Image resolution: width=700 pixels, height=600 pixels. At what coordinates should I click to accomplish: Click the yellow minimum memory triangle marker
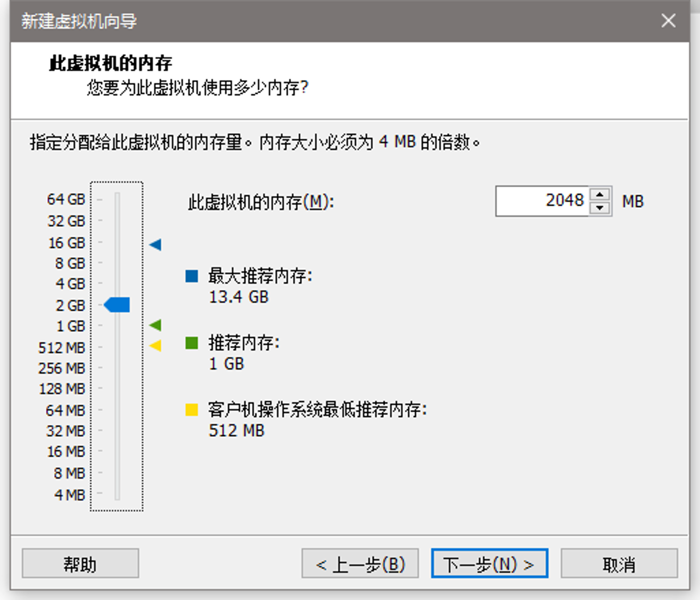click(x=155, y=346)
